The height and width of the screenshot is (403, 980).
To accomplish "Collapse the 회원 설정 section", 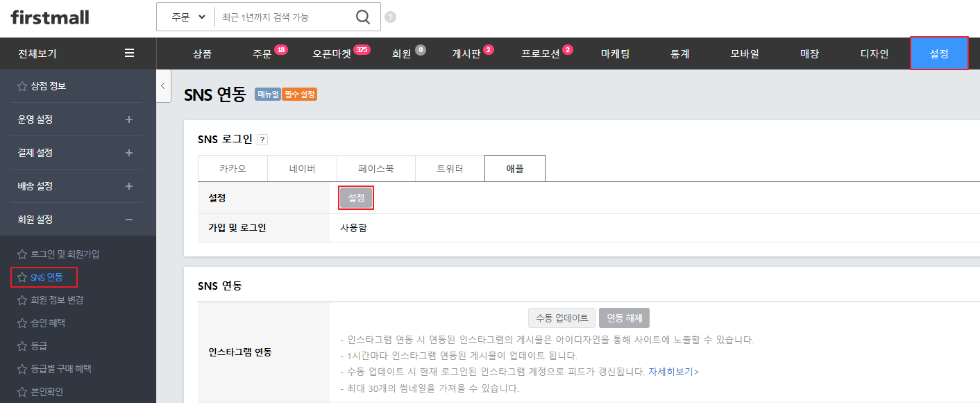I will (x=129, y=220).
